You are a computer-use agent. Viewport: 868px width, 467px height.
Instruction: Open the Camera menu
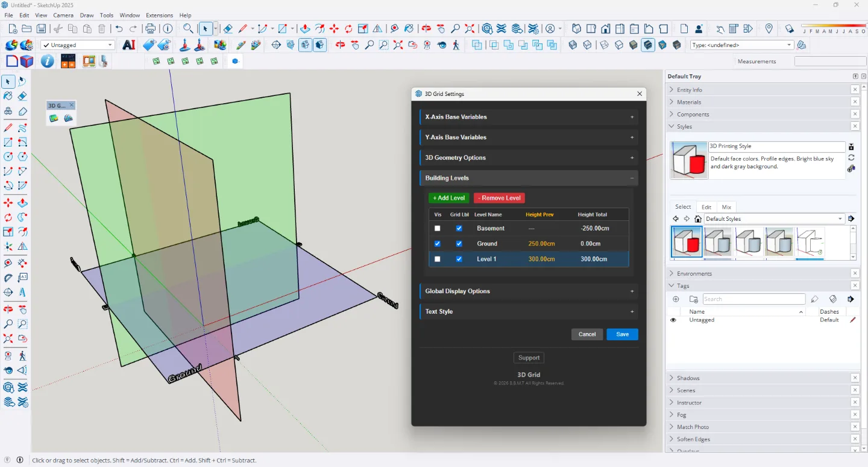tap(63, 15)
